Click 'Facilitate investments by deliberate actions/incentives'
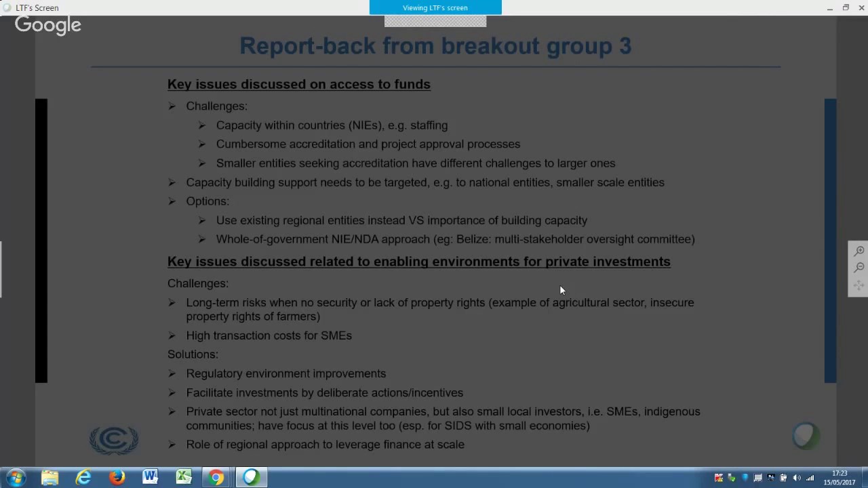Viewport: 868px width, 488px height. coord(325,392)
